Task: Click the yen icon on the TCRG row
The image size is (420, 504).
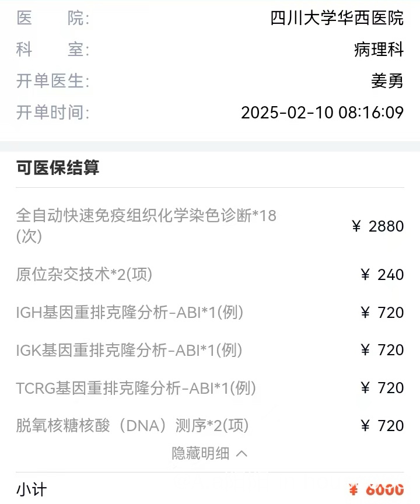Action: pyautogui.click(x=365, y=388)
